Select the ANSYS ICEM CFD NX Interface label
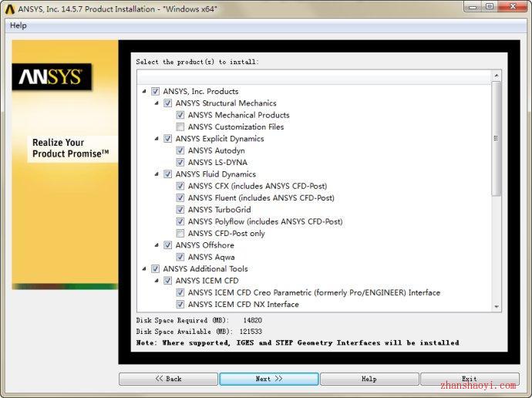Viewport: 532px width, 398px height. [x=244, y=305]
